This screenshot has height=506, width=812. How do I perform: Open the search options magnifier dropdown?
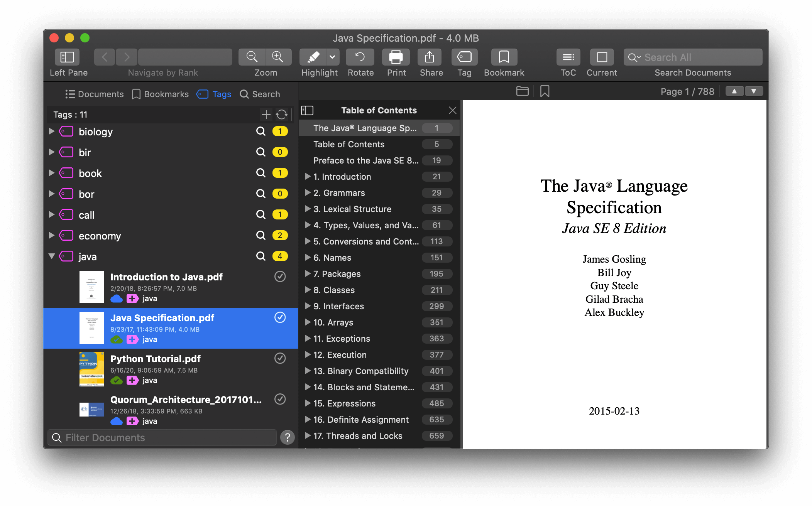[x=634, y=57]
